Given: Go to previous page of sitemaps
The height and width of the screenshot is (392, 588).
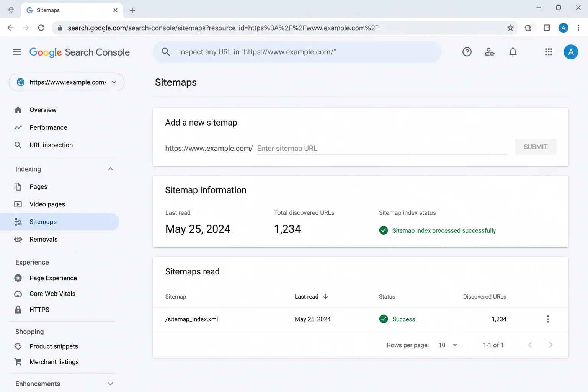Looking at the screenshot, I should (x=530, y=345).
